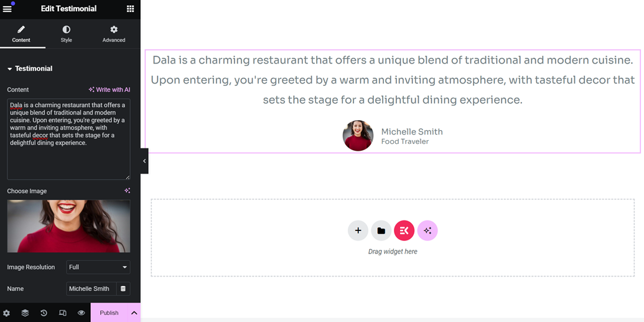Switch to the Style tab
This screenshot has height=322, width=644.
tap(67, 34)
